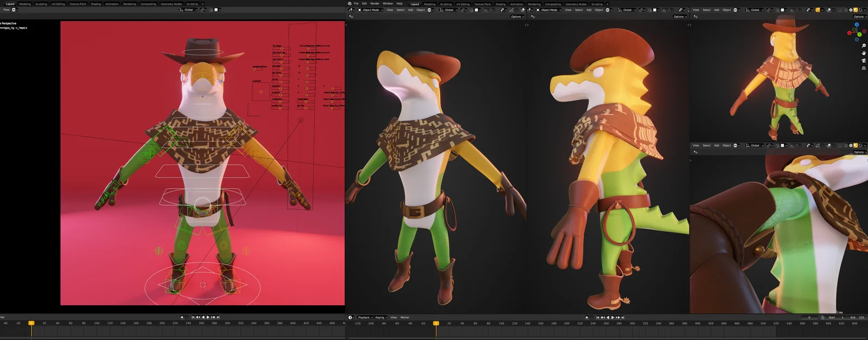Toggle auto keying record dot in right timeline

[586, 317]
